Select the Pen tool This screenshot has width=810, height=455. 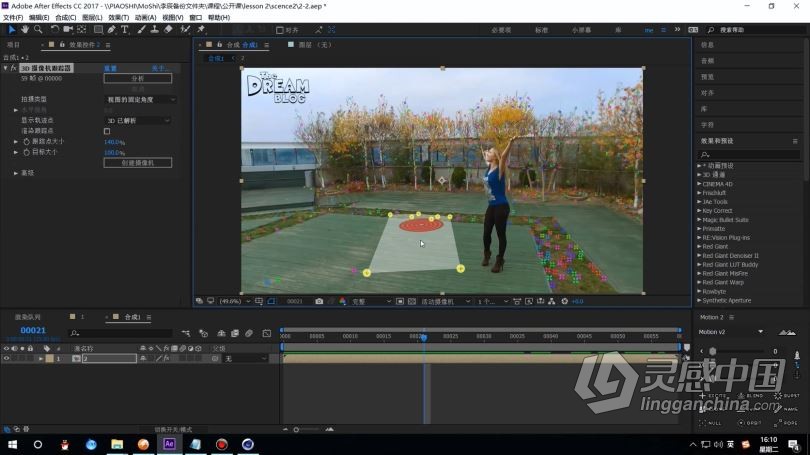(x=112, y=30)
